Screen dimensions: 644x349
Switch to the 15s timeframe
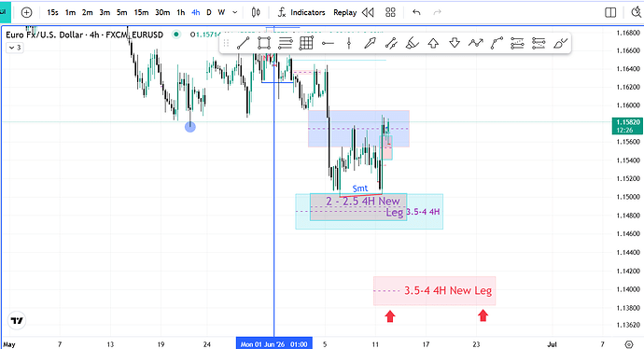pos(52,13)
